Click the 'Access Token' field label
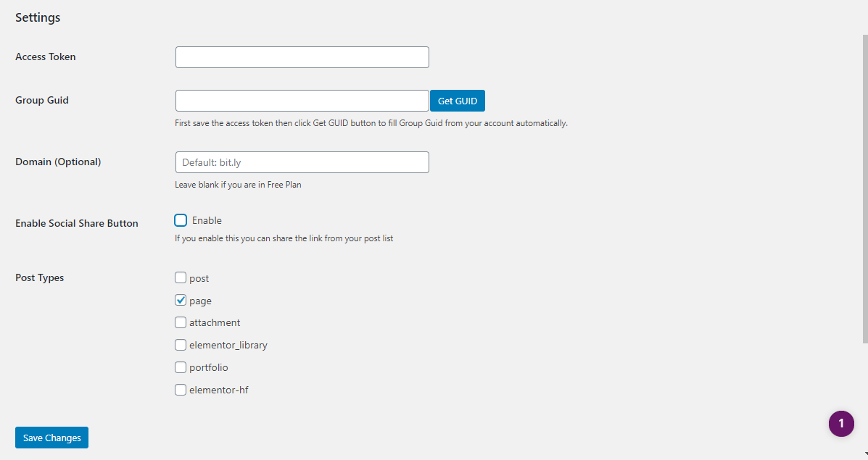The height and width of the screenshot is (460, 868). [x=46, y=57]
